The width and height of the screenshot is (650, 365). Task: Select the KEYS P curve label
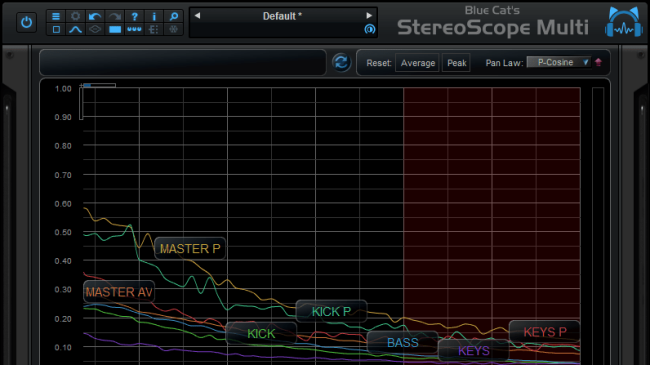(544, 332)
